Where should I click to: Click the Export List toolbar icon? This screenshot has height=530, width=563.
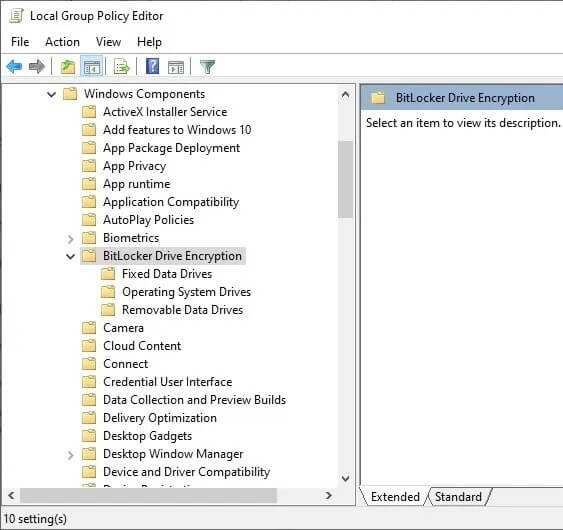[x=121, y=67]
